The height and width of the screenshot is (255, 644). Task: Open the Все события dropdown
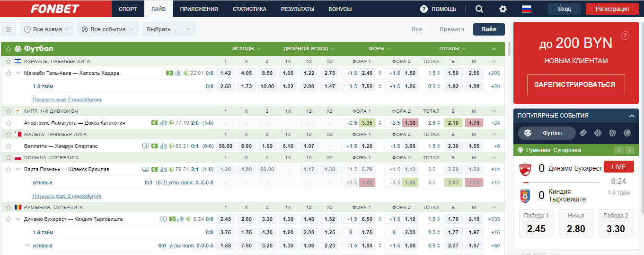[108, 29]
